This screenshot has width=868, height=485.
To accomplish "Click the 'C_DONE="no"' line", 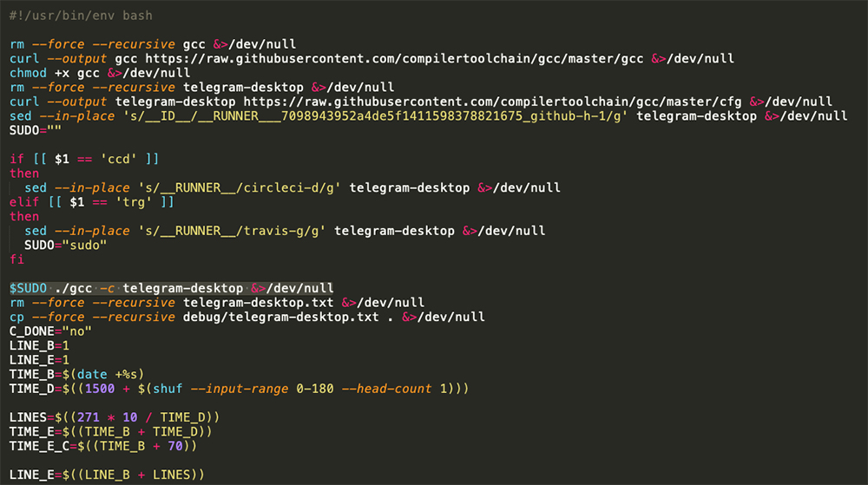I will [50, 331].
